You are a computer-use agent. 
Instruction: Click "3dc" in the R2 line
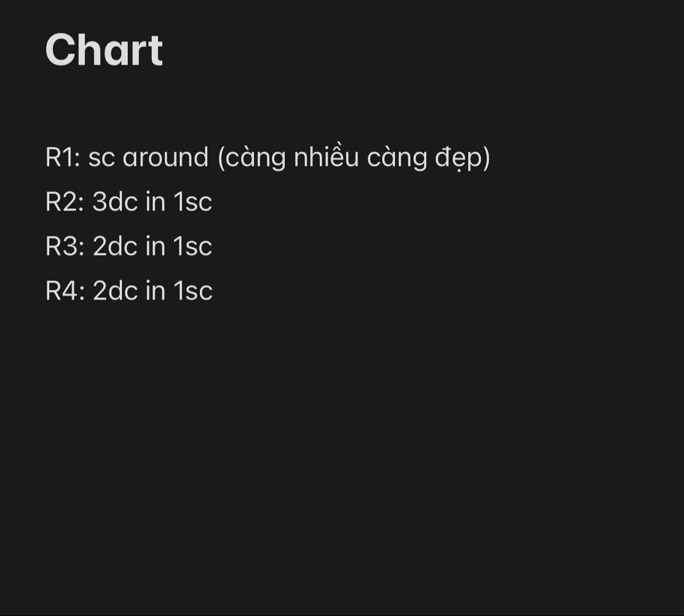click(x=115, y=202)
